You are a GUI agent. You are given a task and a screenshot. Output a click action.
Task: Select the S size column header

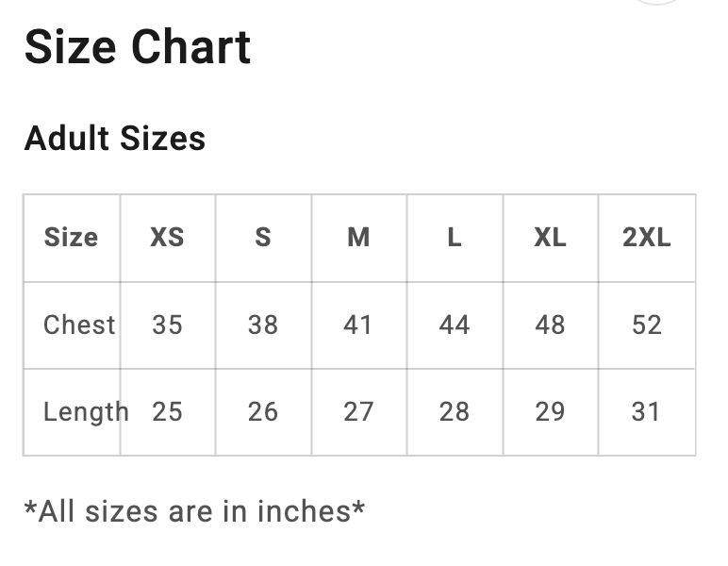click(x=263, y=238)
